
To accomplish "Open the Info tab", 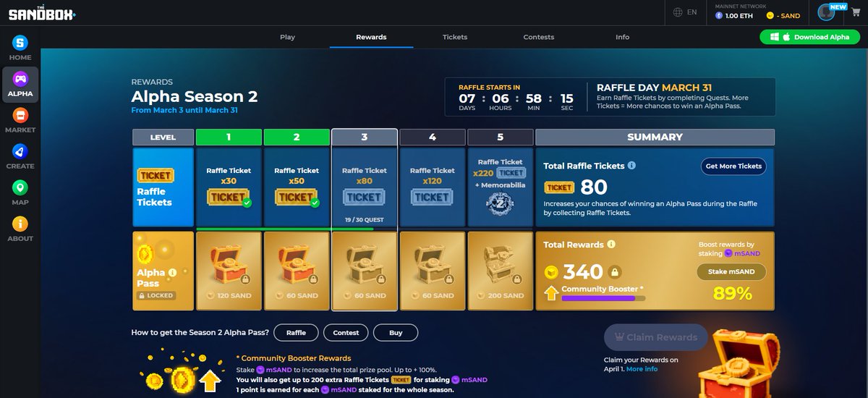I will 623,37.
